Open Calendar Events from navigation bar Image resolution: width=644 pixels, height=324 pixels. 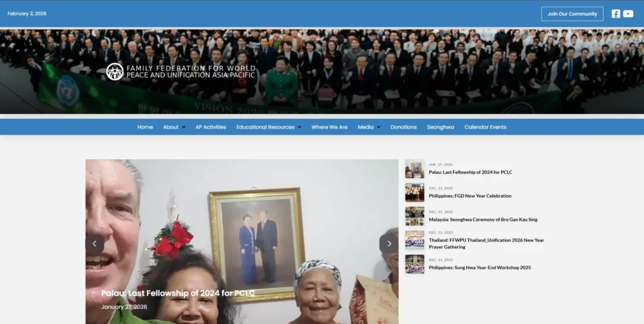pyautogui.click(x=485, y=127)
